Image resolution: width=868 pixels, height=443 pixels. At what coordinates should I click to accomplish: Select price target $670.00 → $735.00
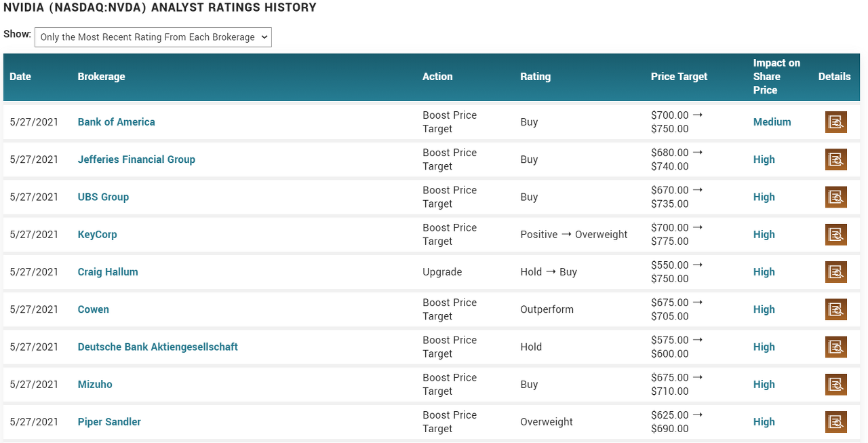coord(677,197)
